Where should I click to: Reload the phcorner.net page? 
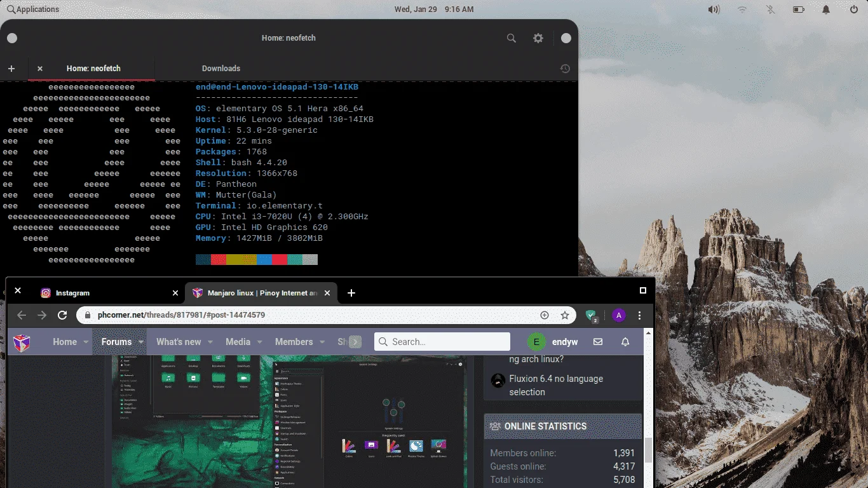62,315
